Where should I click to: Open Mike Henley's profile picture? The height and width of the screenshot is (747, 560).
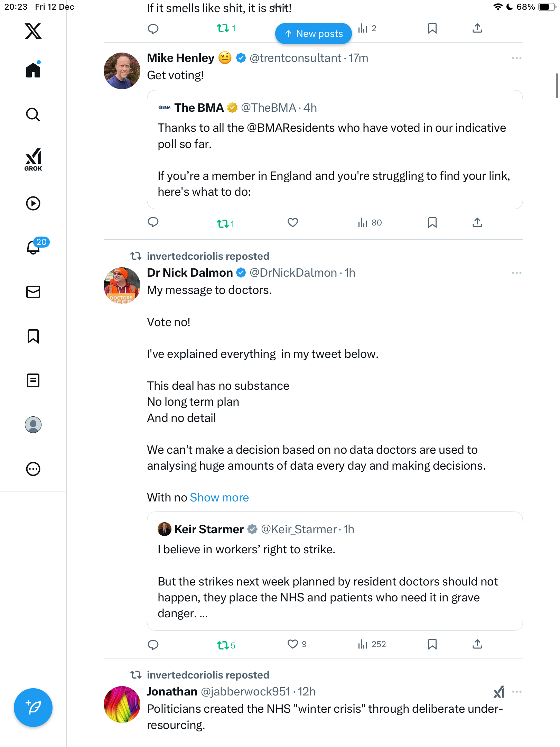pos(122,71)
